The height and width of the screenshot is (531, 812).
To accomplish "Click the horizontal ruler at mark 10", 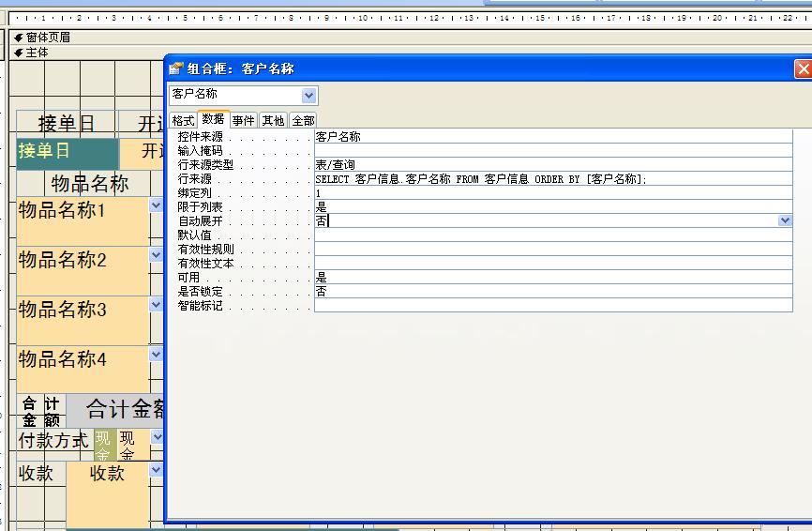I will click(363, 18).
